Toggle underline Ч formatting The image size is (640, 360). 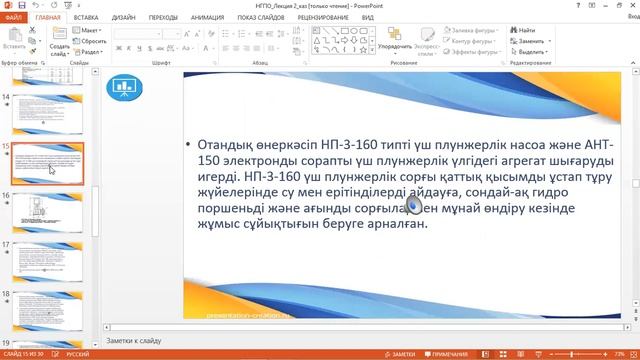pyautogui.click(x=139, y=48)
